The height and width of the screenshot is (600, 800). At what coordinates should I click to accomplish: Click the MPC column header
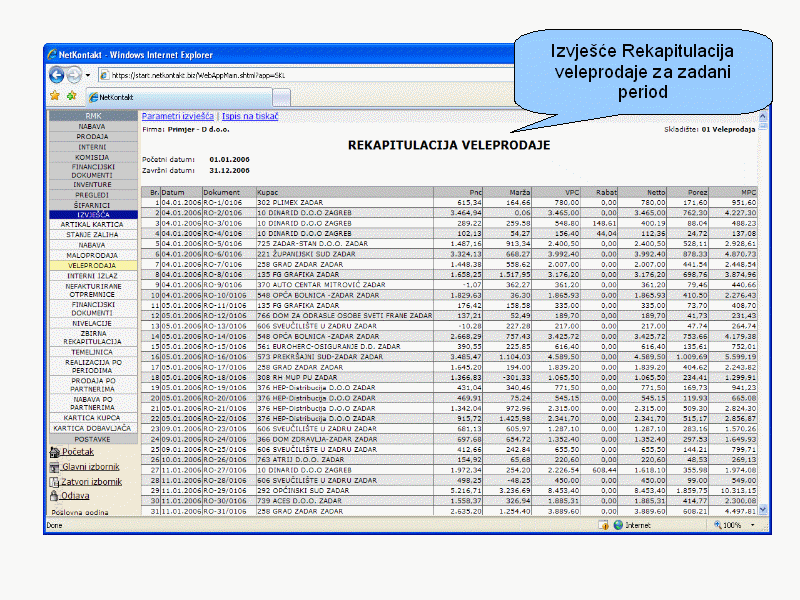[733, 192]
